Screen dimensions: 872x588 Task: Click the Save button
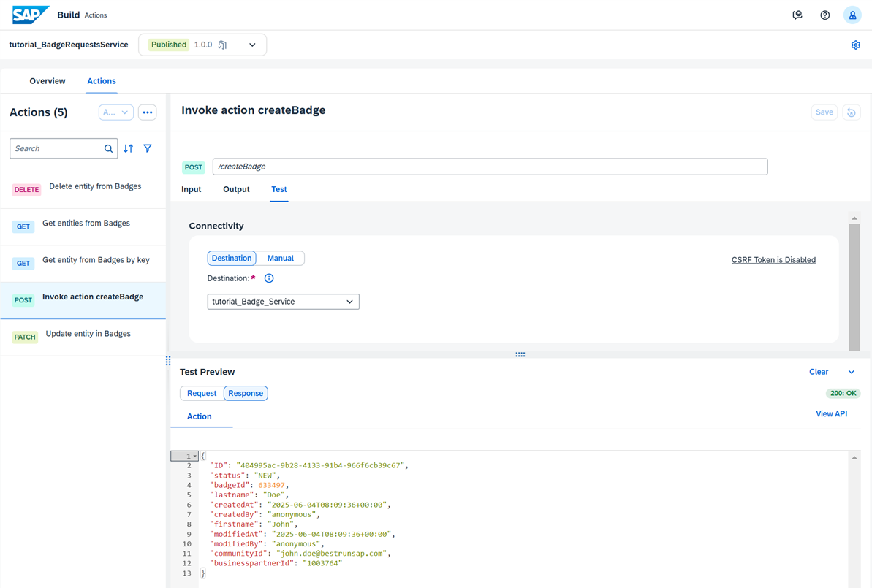(824, 112)
